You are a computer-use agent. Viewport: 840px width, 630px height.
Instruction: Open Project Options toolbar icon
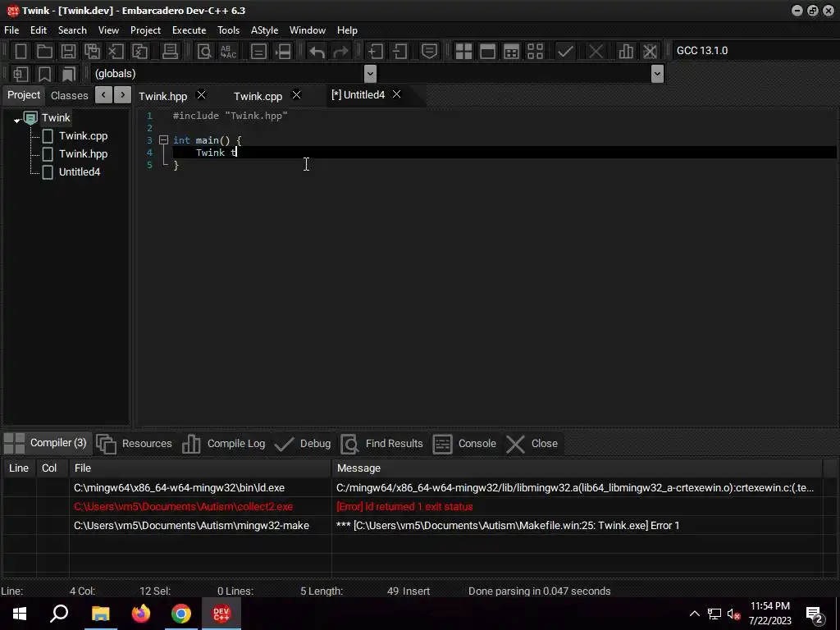429,52
